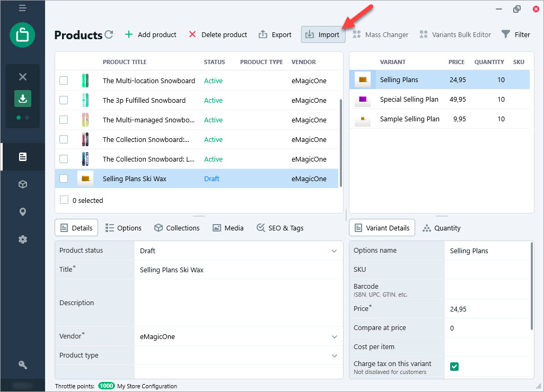Screen dimensions: 544x392
Task: Check the first Collection Snowboard checkbox
Action: click(64, 139)
